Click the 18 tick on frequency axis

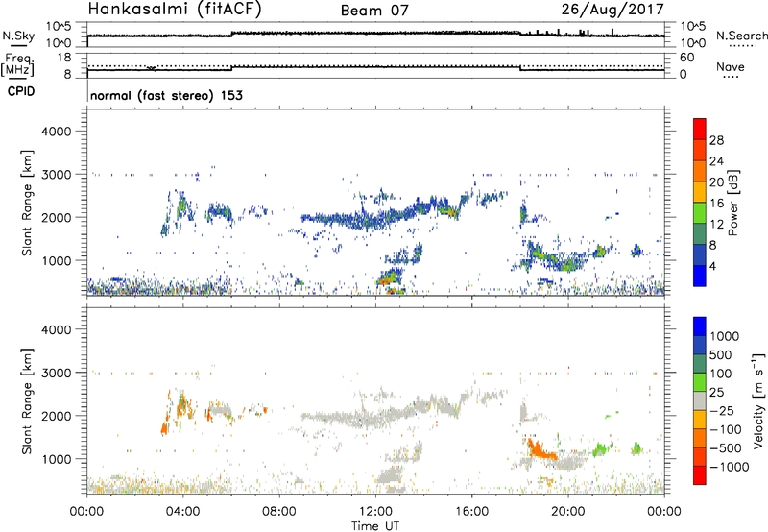coord(64,58)
